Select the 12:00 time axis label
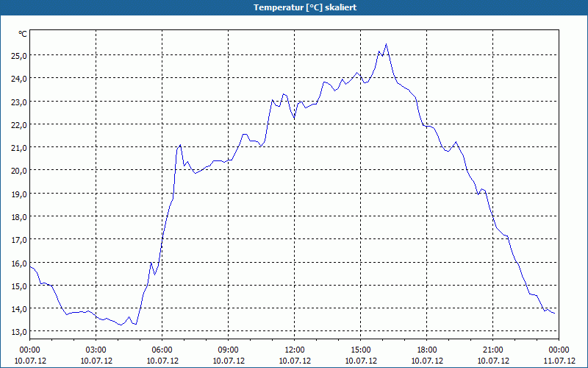 [x=295, y=350]
